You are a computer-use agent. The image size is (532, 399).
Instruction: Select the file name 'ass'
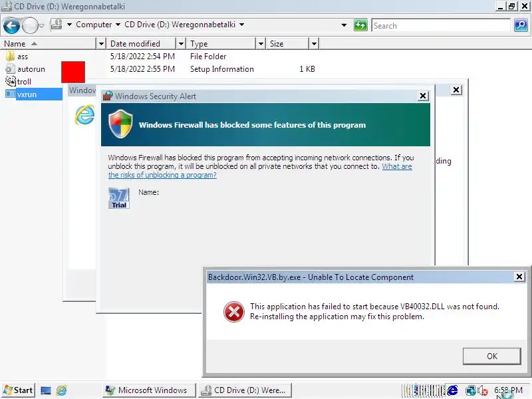coord(23,57)
